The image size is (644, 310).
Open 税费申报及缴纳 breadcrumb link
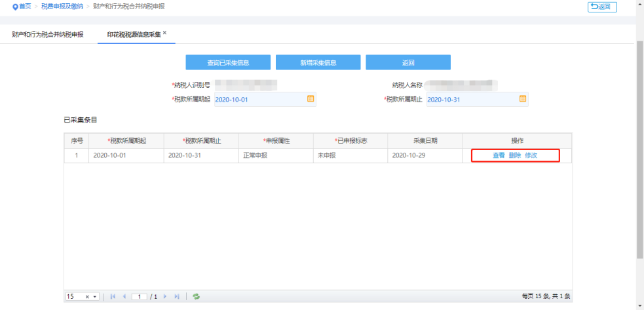(62, 7)
